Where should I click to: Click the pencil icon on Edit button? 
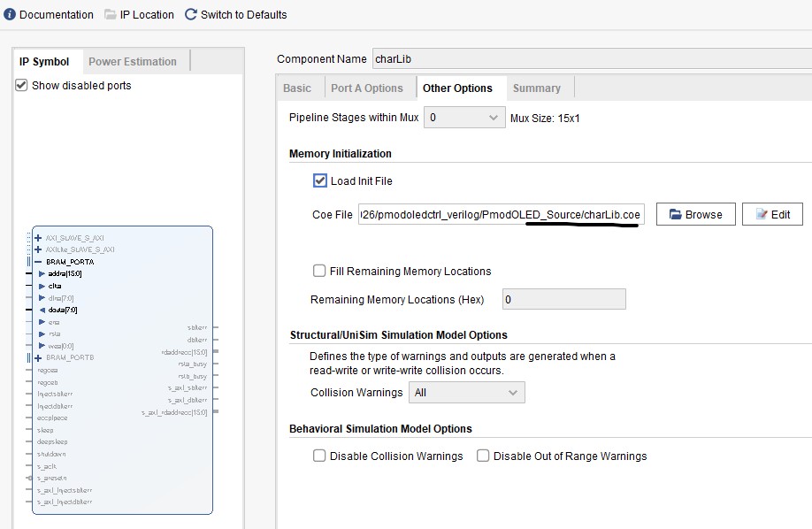[760, 214]
